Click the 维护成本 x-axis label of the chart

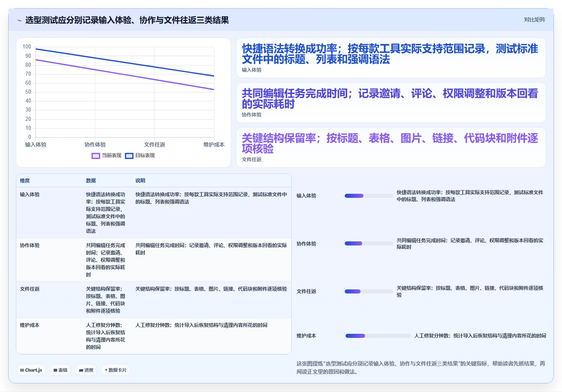214,145
